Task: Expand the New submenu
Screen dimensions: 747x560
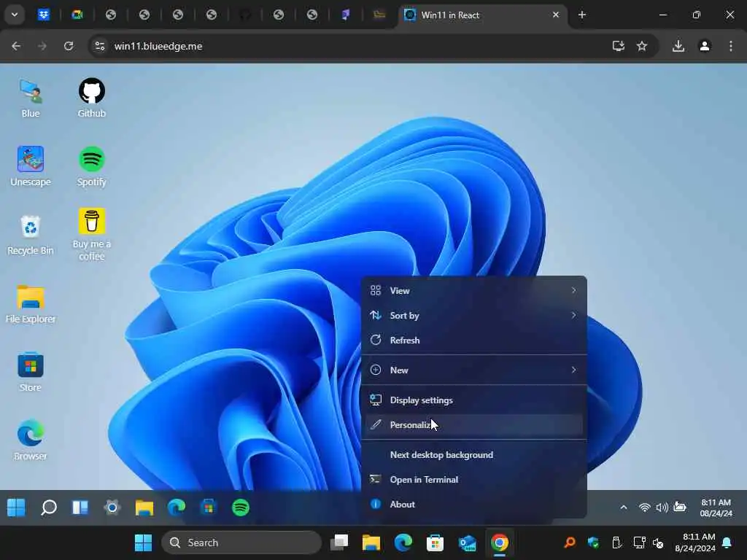Action: 474,370
